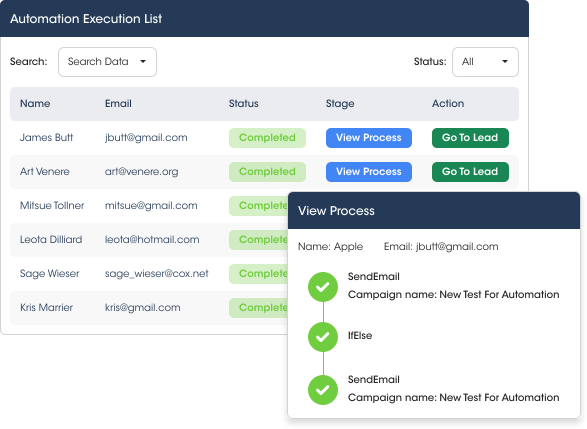Click Completed badge in Art Venere row

267,172
